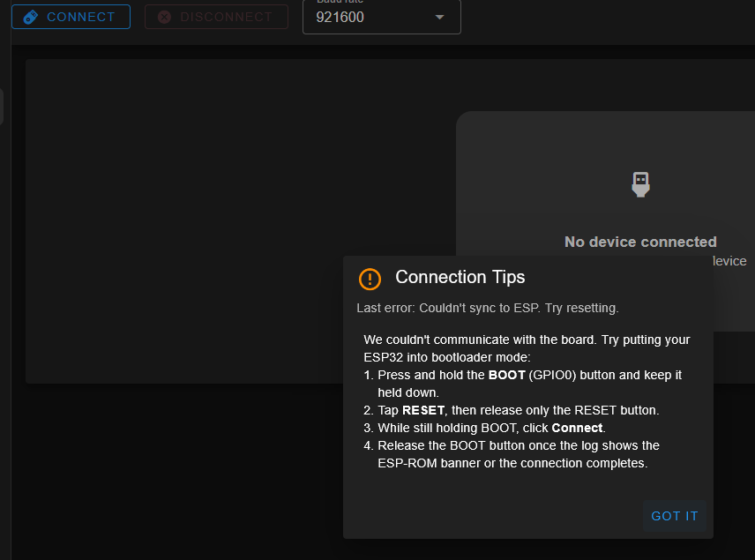
Task: Click the bold Connect word in step three
Action: click(x=577, y=428)
